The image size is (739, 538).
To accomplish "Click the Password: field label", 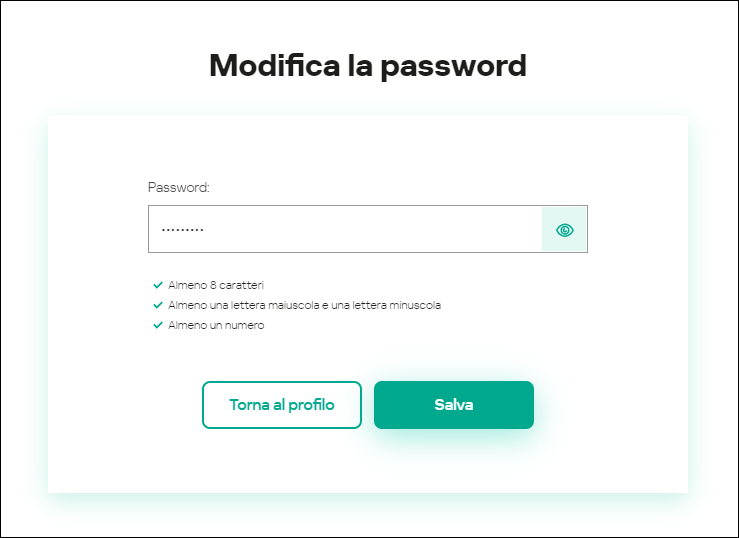I will pos(179,187).
